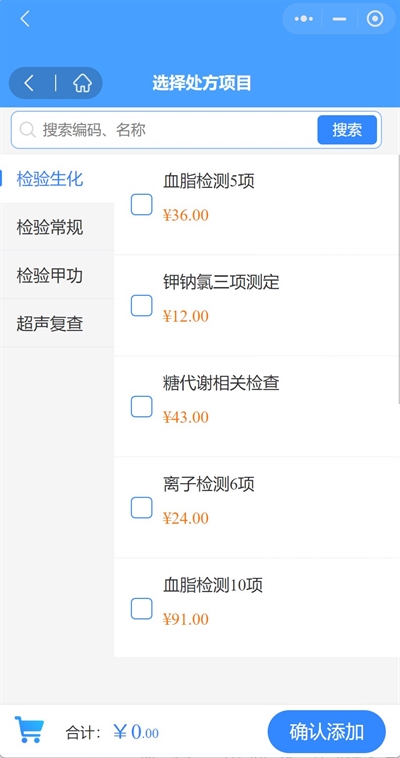This screenshot has width=400, height=758.
Task: Tick the 离子检测6项 checkbox
Action: click(142, 508)
